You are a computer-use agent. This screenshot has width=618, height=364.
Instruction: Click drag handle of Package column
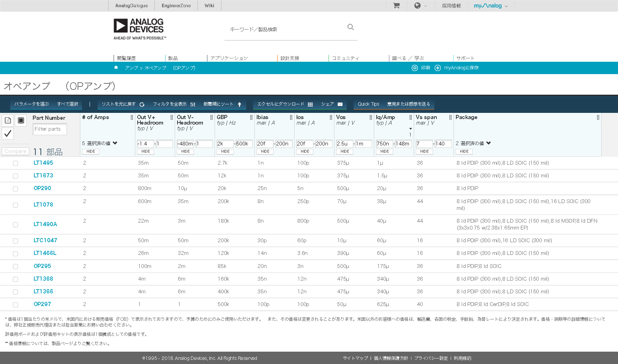click(598, 117)
